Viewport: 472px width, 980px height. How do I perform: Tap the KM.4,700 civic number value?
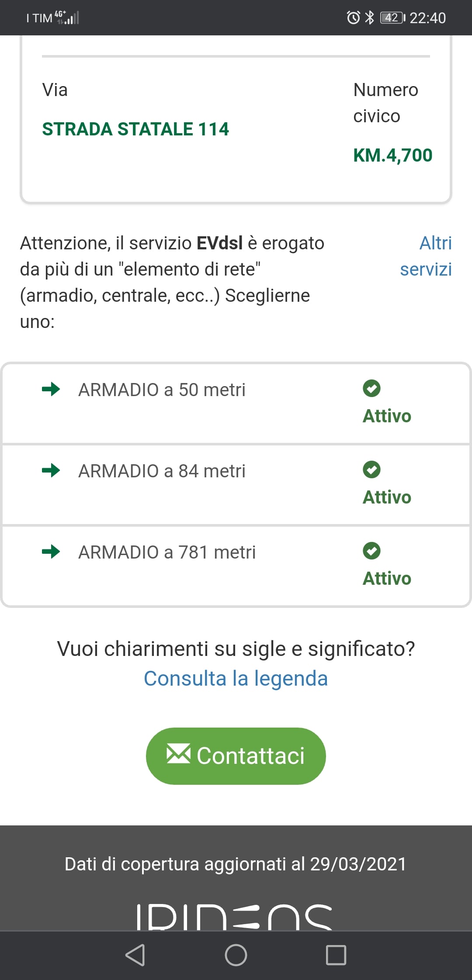[392, 155]
